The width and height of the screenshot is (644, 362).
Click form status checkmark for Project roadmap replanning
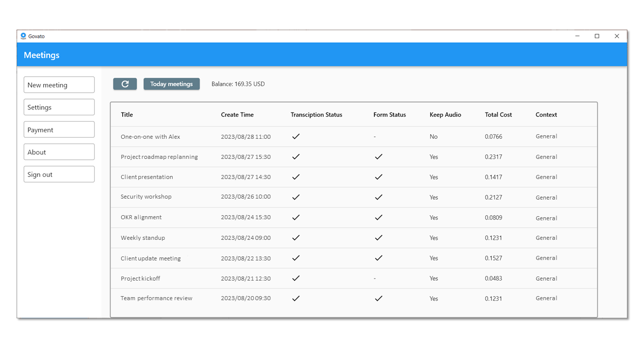378,156
